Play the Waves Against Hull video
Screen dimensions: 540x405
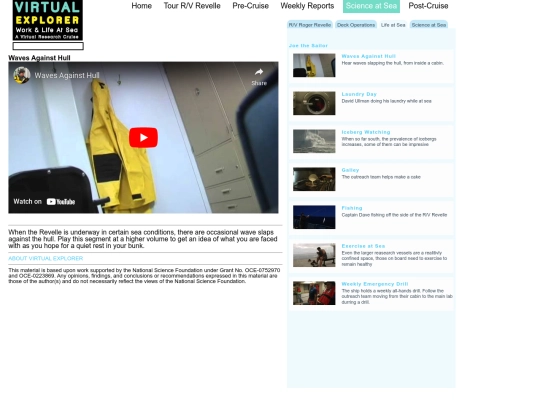click(143, 137)
